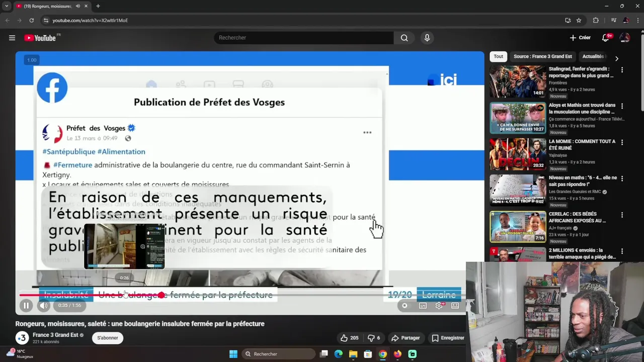Open the Chrome three-dot menu
Image resolution: width=644 pixels, height=362 pixels.
coord(637,20)
